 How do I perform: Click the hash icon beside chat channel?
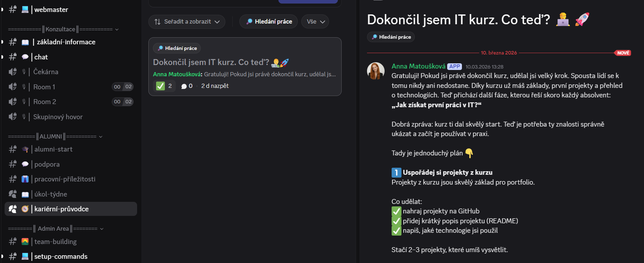(13, 57)
